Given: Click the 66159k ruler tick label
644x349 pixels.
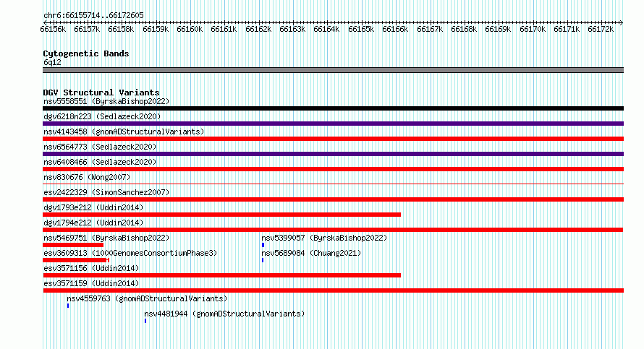Looking at the screenshot, I should pyautogui.click(x=156, y=29).
